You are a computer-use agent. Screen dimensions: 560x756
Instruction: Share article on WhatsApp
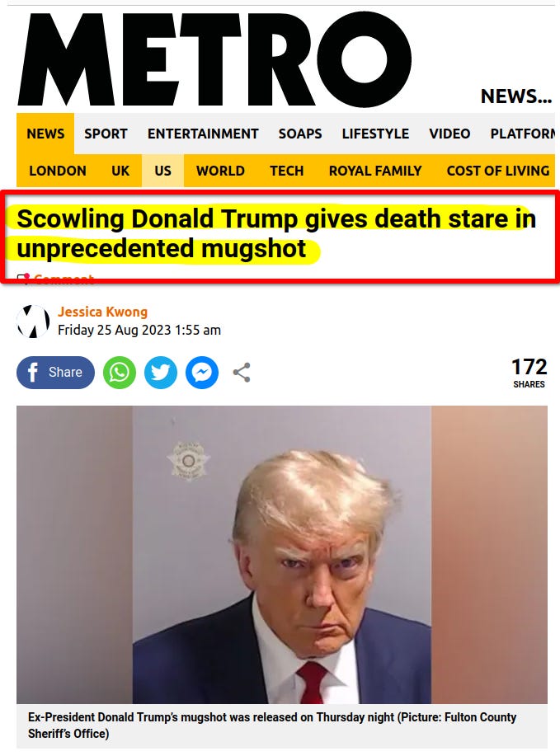[x=119, y=372]
